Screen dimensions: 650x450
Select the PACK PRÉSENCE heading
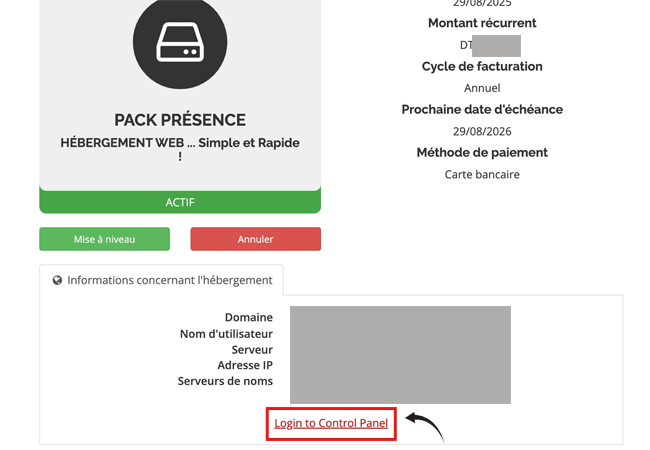[x=180, y=120]
